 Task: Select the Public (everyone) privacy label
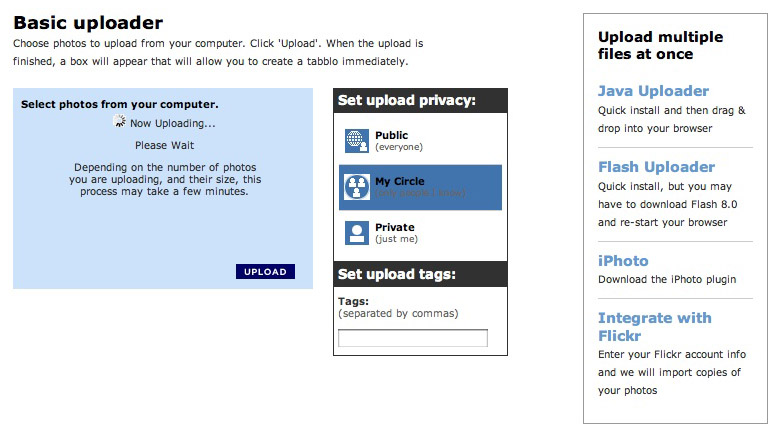pos(392,136)
